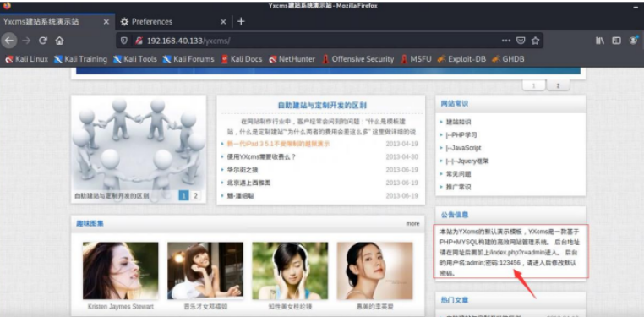
Task: Open the Kali Docs bookmark
Action: tap(242, 59)
